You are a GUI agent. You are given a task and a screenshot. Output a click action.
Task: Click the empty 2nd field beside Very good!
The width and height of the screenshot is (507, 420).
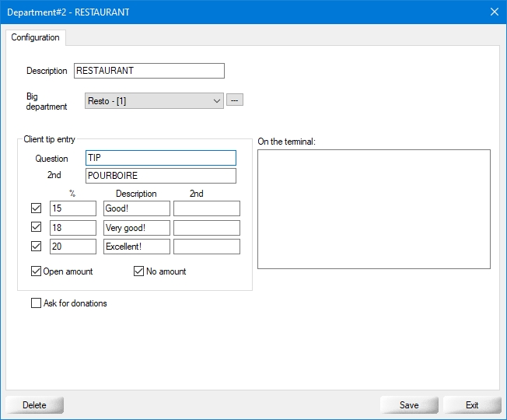[206, 228]
